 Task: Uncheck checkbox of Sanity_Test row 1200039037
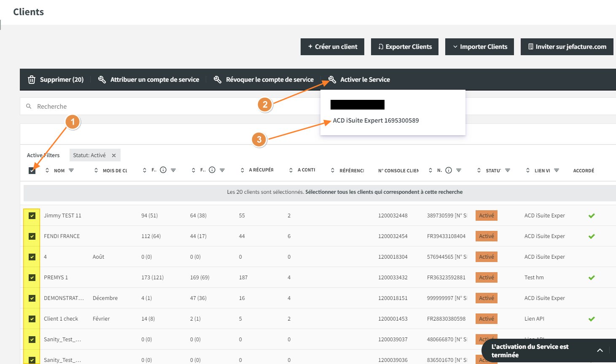point(32,340)
